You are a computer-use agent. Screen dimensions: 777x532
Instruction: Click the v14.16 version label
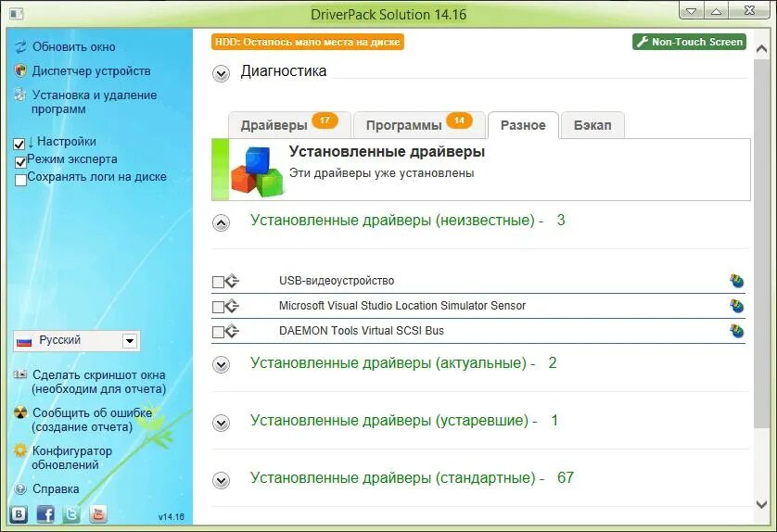point(171,516)
